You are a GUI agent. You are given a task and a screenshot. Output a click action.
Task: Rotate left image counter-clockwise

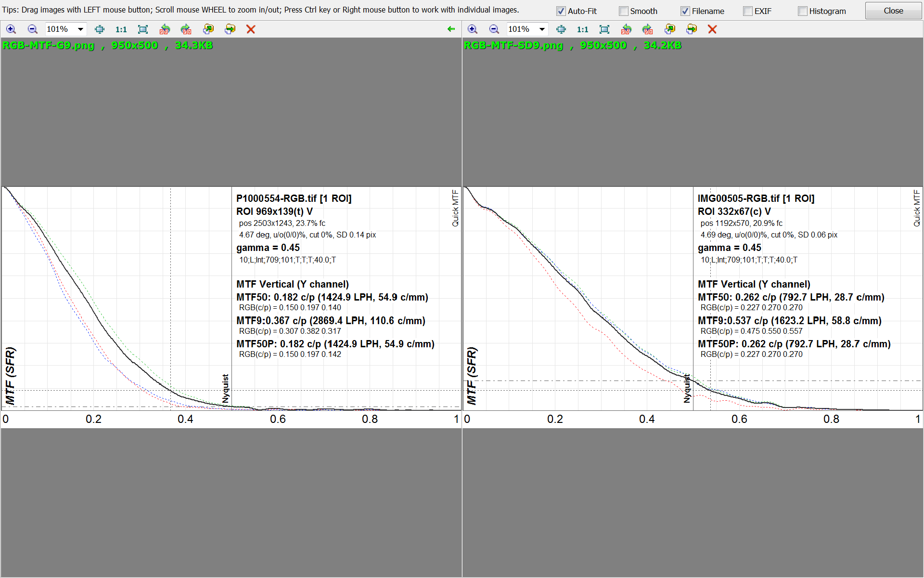click(x=165, y=29)
